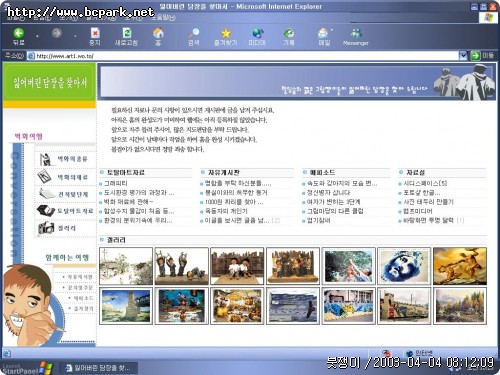Screen dimensions: 500x375
Task: Open sidebar item 벽화의 재료 with tools icon
Action: pyautogui.click(x=63, y=177)
